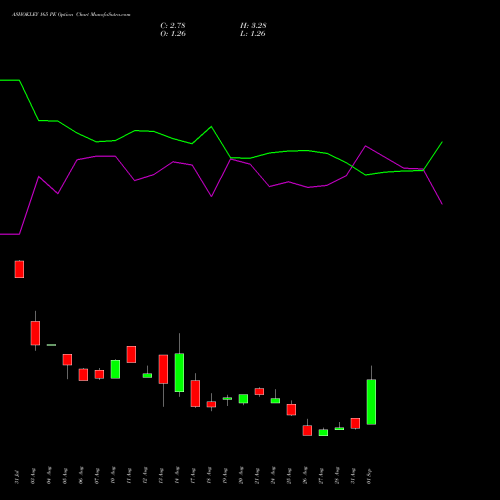Viewport: 500px width, 500px height.
Task: Click the '17 Aug' date axis label
Action: 193,476
